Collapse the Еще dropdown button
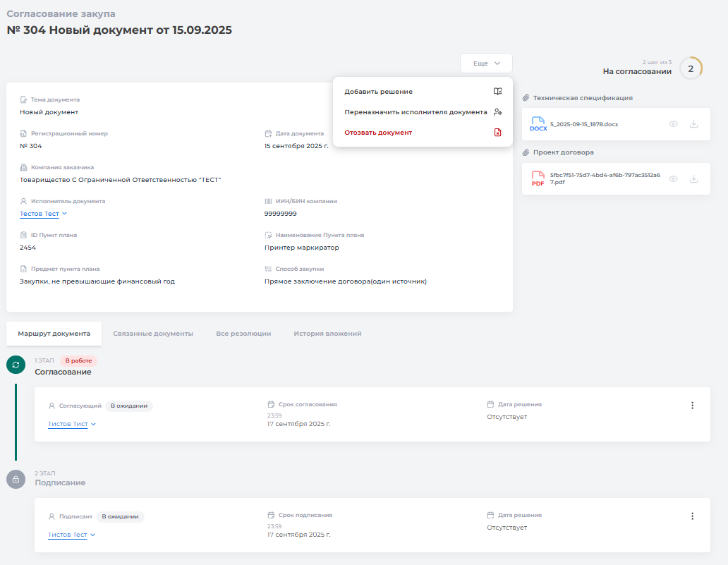This screenshot has height=565, width=728. (x=486, y=63)
